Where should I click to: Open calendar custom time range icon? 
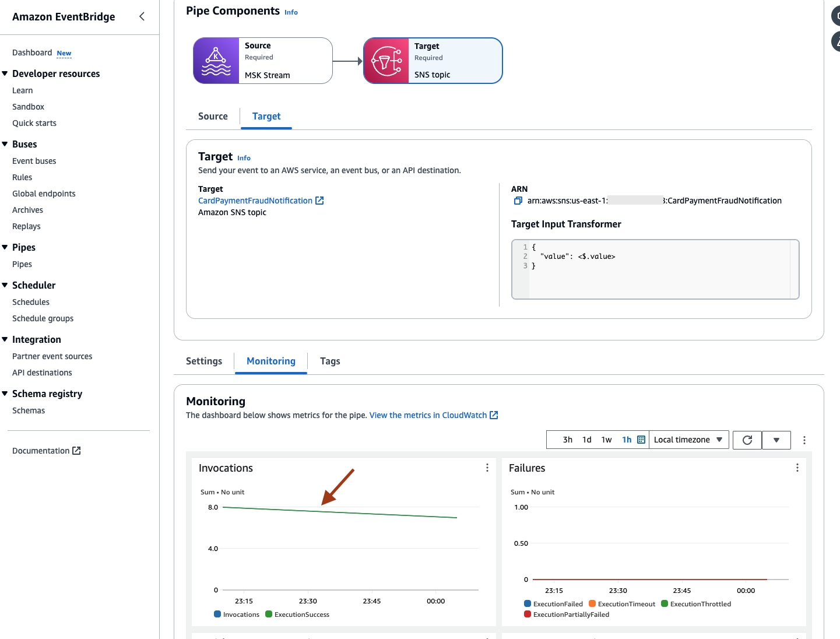pos(641,440)
